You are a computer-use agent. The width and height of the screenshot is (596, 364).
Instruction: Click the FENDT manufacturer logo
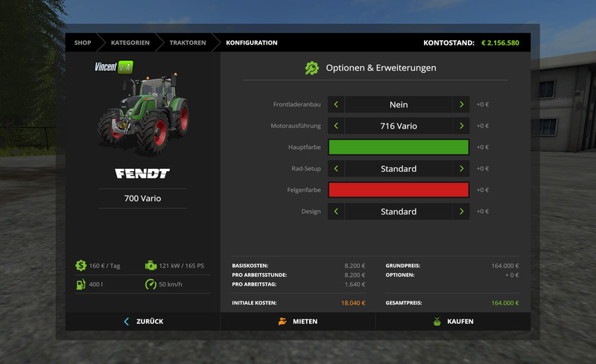(142, 173)
